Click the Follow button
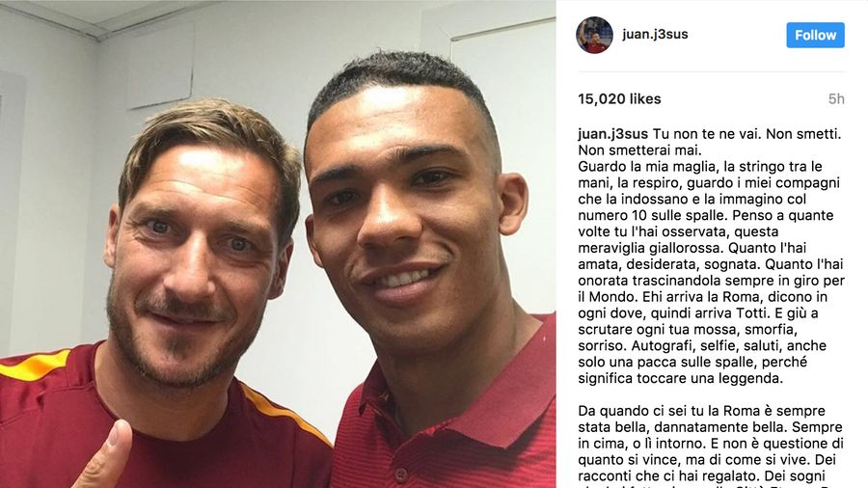868x488 pixels. [815, 35]
